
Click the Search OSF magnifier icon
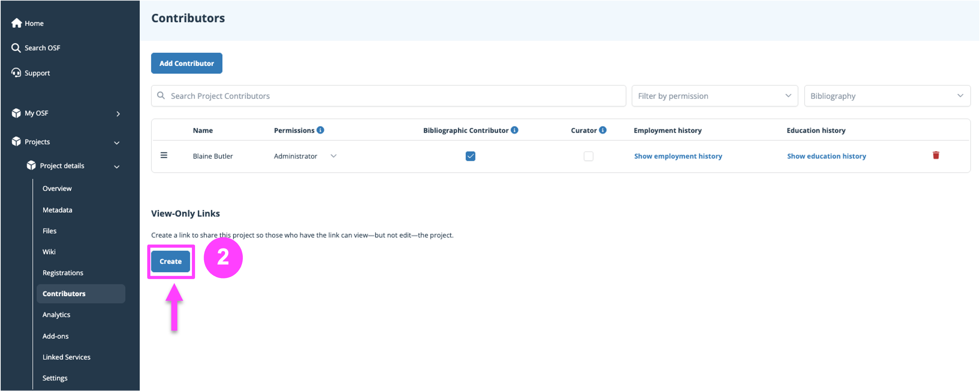click(x=16, y=48)
